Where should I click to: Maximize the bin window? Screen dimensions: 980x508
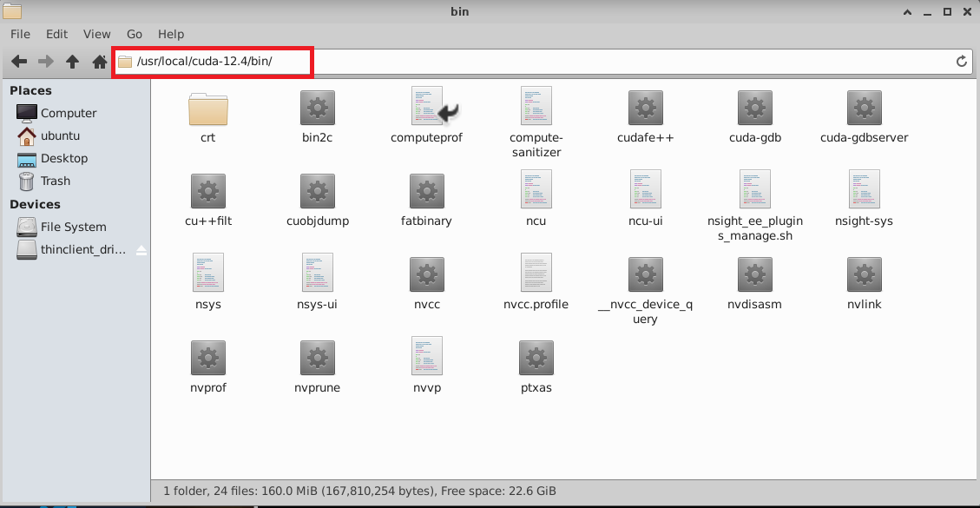pos(948,11)
